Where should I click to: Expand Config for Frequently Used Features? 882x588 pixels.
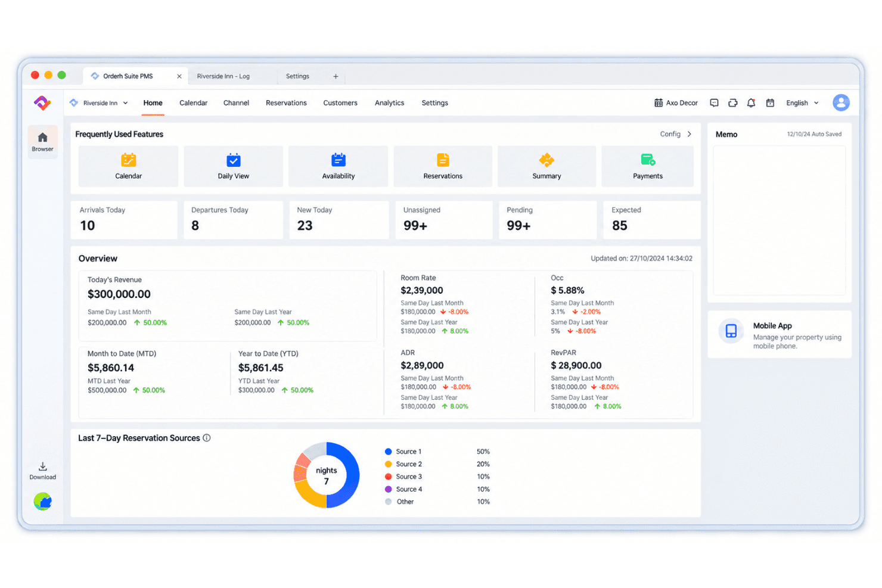(676, 134)
